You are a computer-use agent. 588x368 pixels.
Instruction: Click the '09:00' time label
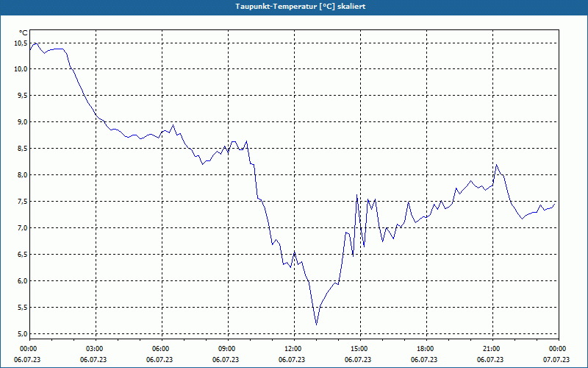pyautogui.click(x=228, y=349)
